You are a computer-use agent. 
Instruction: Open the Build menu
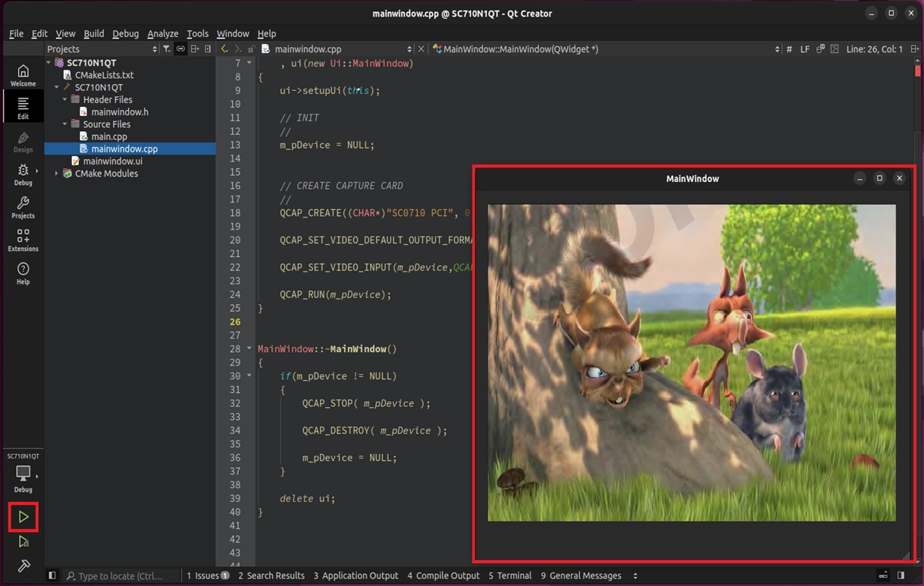[93, 33]
